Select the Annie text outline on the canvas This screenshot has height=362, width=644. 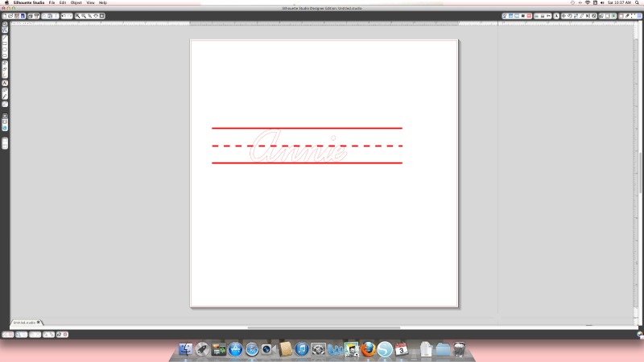[299, 146]
